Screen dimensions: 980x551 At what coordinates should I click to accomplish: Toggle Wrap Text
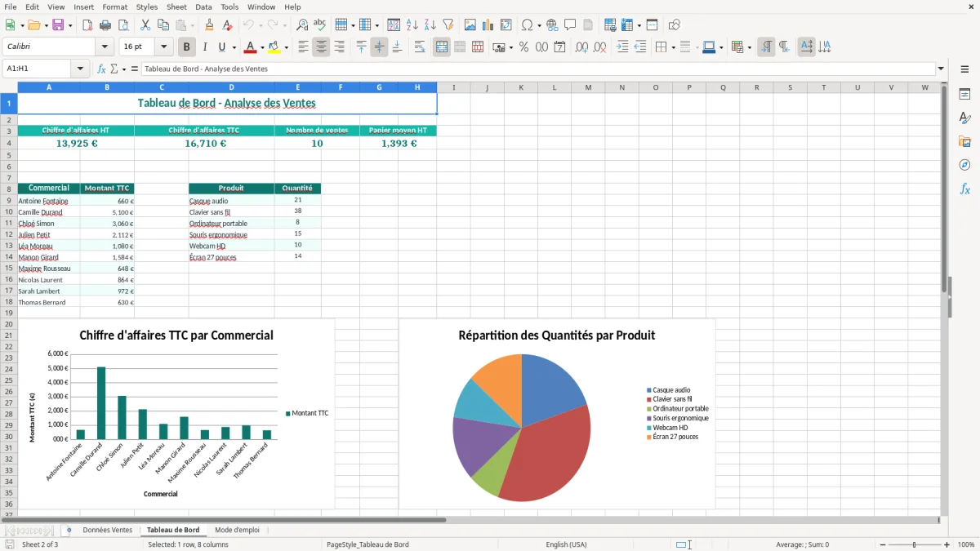420,47
